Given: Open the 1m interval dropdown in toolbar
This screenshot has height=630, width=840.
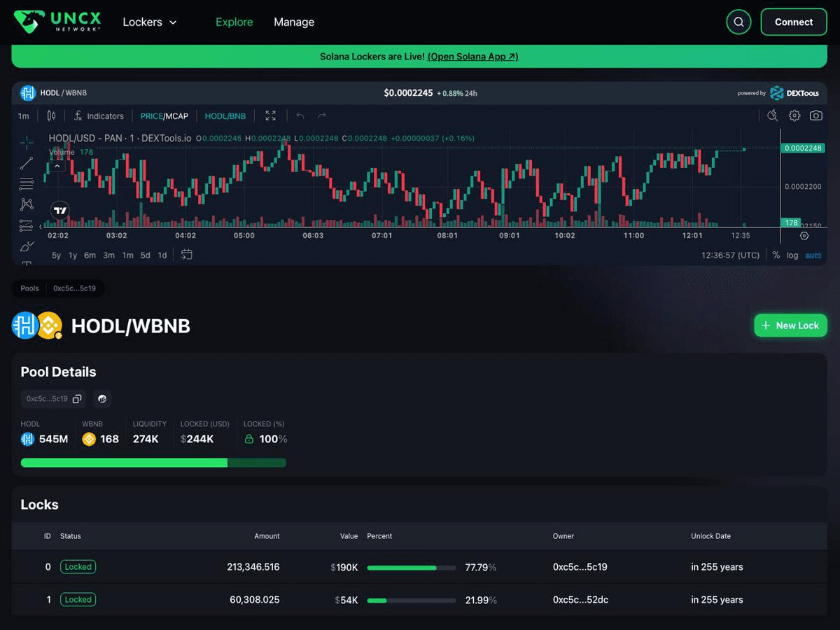Looking at the screenshot, I should click(24, 116).
